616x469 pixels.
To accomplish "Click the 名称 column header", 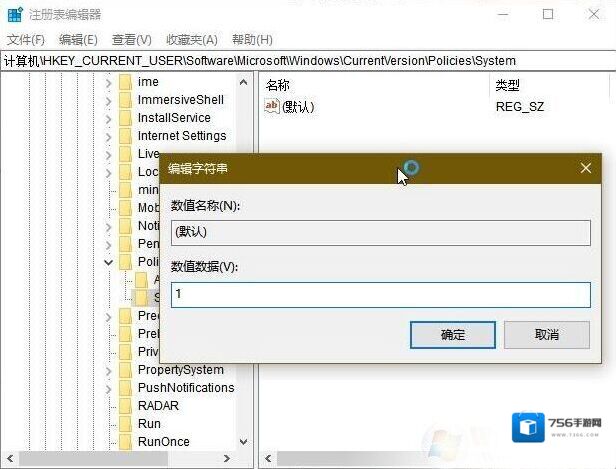I will point(278,85).
